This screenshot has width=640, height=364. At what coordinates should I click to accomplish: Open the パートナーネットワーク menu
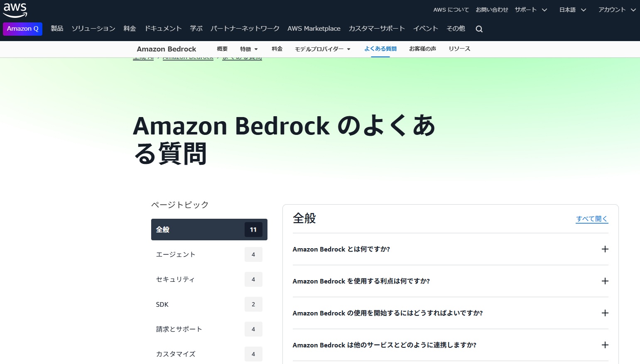click(245, 29)
